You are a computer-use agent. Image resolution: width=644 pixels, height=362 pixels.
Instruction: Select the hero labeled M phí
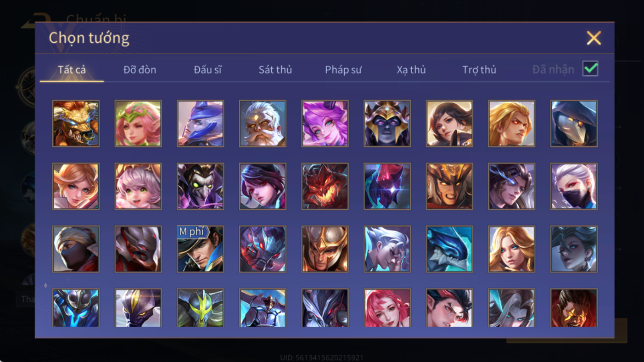200,249
